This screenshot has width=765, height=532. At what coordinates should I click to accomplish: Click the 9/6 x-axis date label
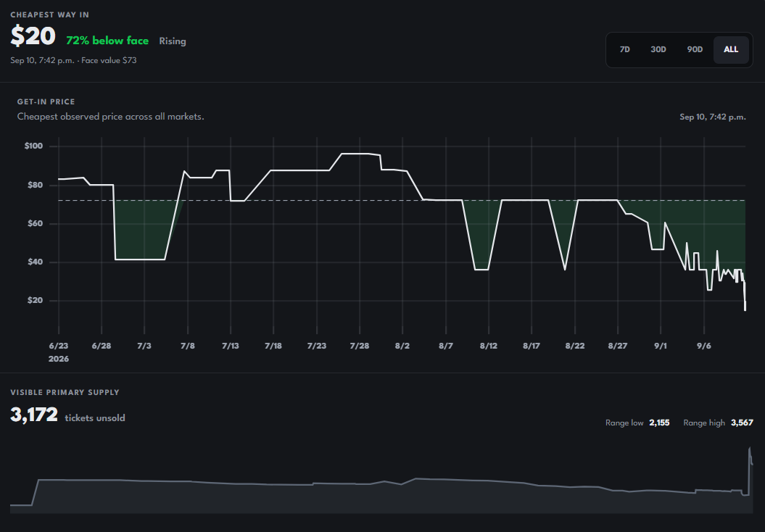pyautogui.click(x=704, y=346)
